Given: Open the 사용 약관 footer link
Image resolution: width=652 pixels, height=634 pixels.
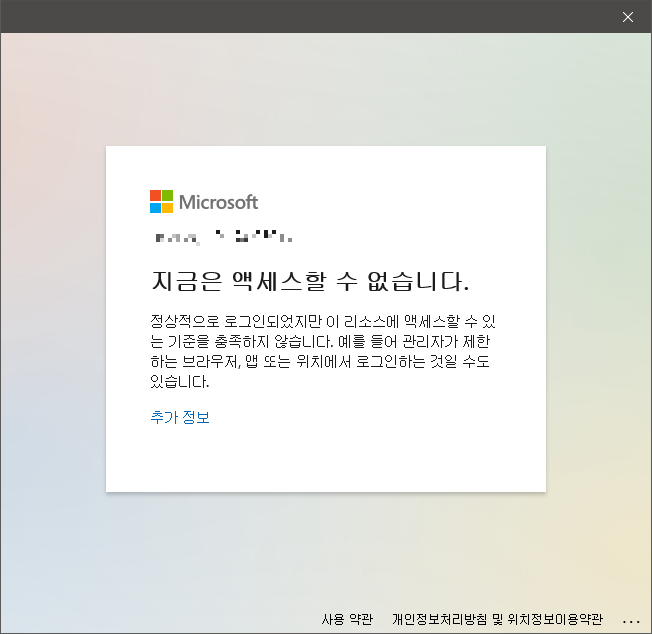Looking at the screenshot, I should click(347, 619).
